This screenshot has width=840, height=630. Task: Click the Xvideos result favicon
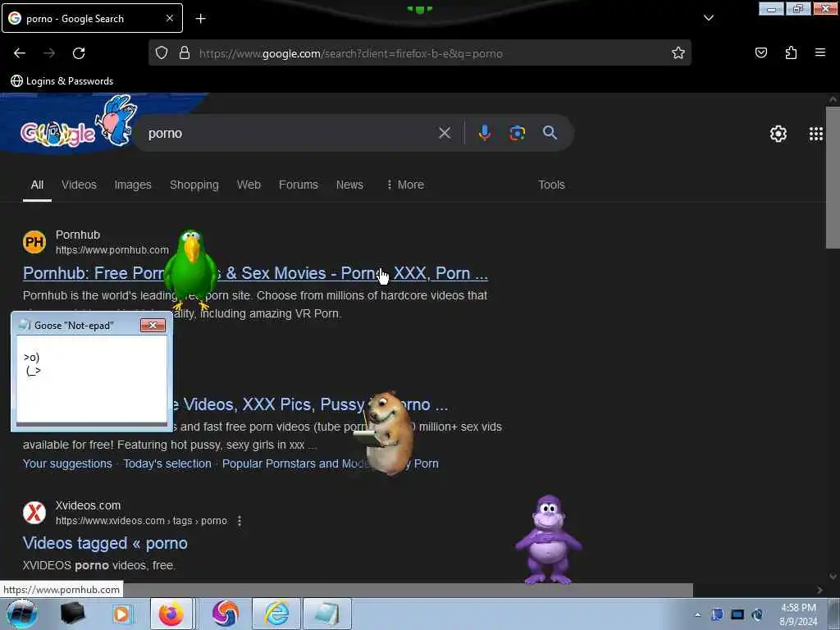click(34, 512)
